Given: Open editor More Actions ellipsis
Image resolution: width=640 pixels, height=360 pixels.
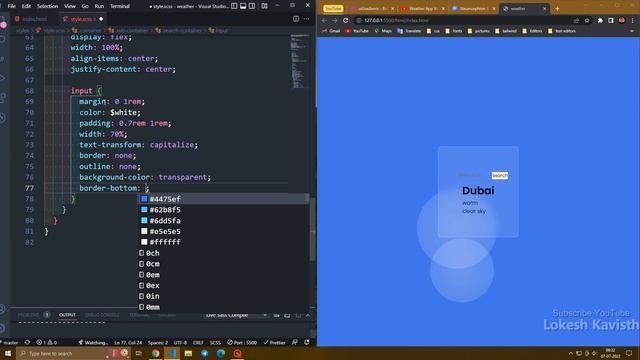Looking at the screenshot, I should click(x=306, y=19).
